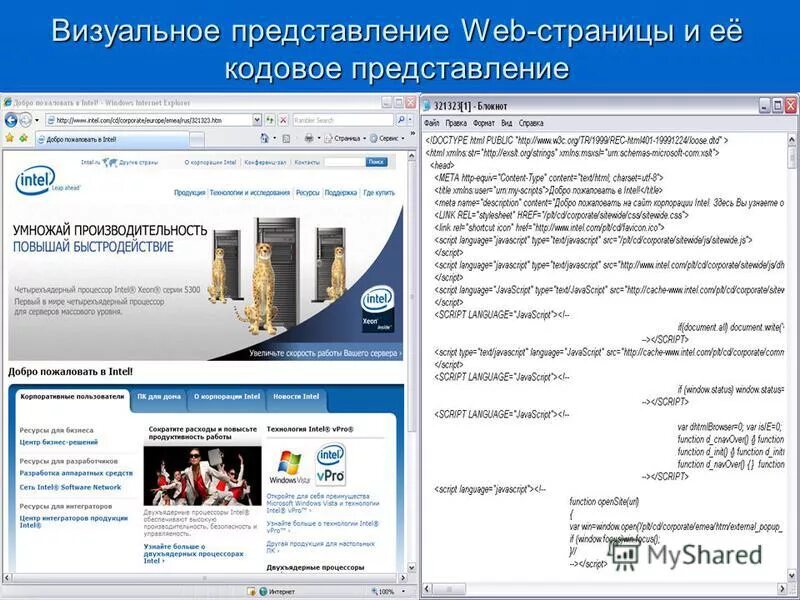The image size is (800, 600).
Task: Click the red Stop loading icon
Action: pos(284,120)
